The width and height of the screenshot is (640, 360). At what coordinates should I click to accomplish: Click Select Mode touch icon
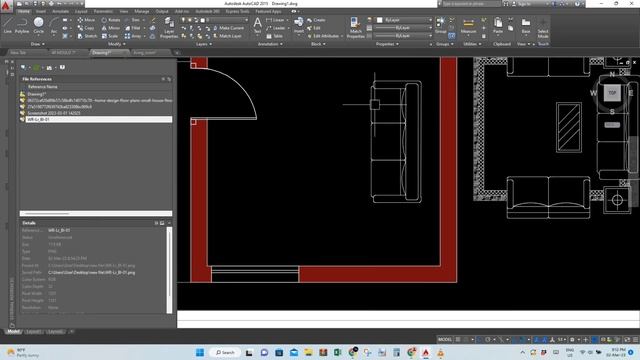coord(543,28)
